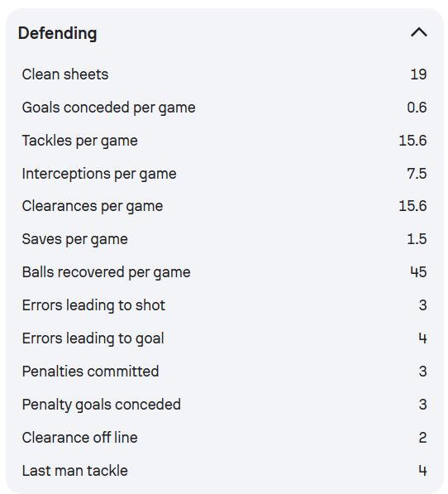
Task: Select the Clean sheets row
Action: tap(224, 74)
